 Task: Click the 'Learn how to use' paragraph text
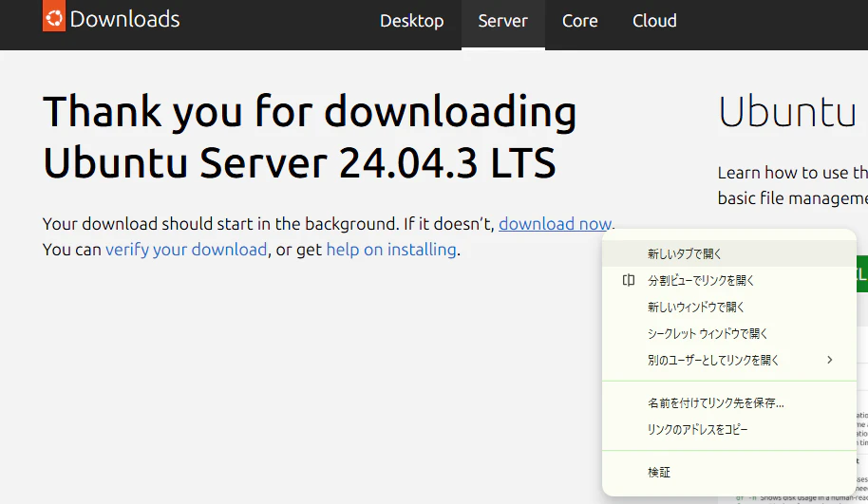point(793,185)
